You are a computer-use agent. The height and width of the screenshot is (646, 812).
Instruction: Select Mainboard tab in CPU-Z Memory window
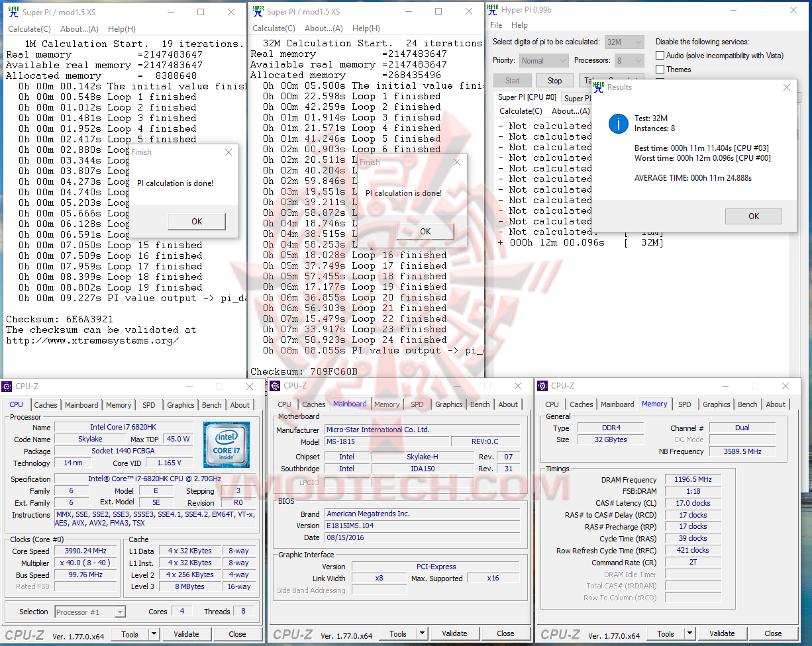(618, 404)
